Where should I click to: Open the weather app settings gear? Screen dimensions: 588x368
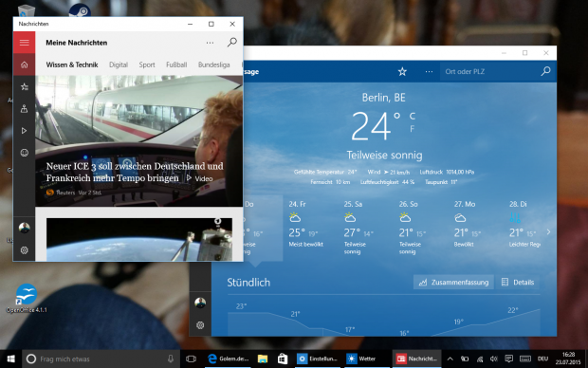pos(200,325)
